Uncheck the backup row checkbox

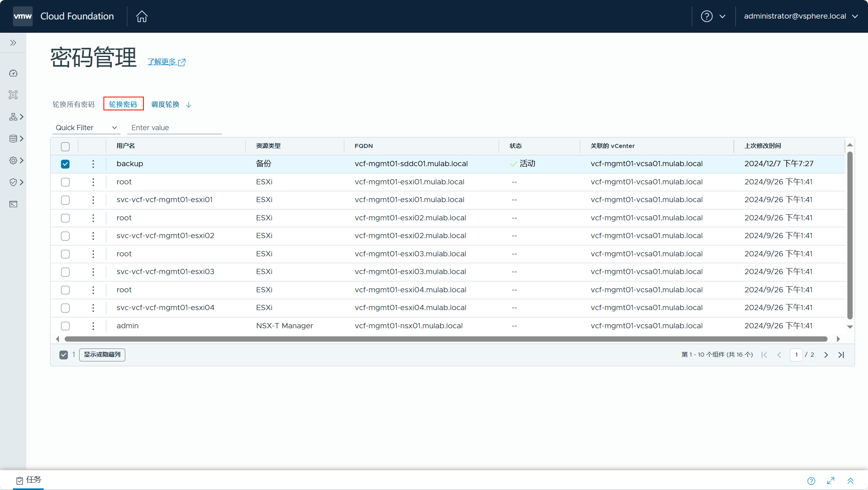tap(65, 164)
